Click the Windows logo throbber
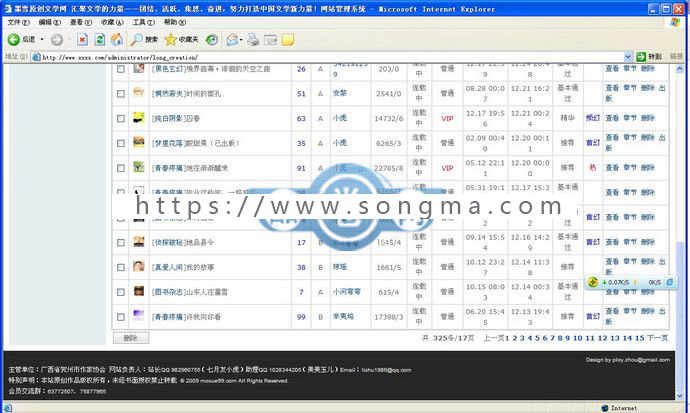The width and height of the screenshot is (690, 413). pyautogui.click(x=674, y=22)
